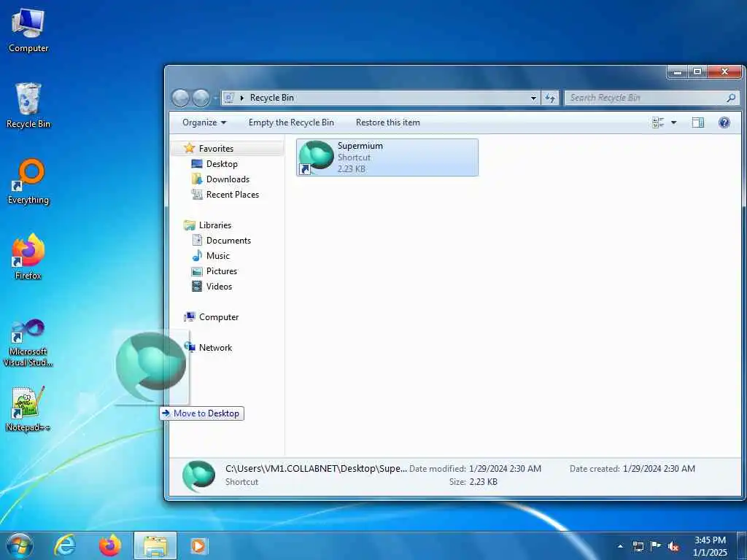747x560 pixels.
Task: Maximize the Recycle Bin window
Action: [x=697, y=72]
